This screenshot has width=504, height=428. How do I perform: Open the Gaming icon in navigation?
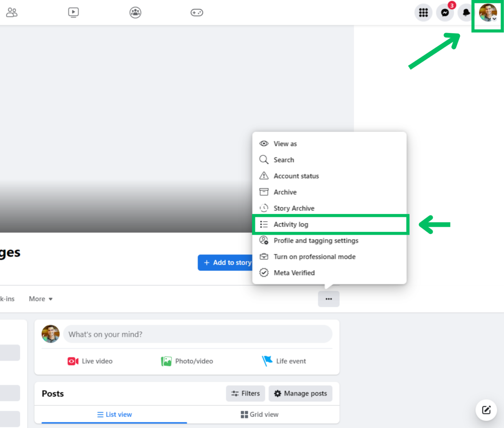pos(197,12)
